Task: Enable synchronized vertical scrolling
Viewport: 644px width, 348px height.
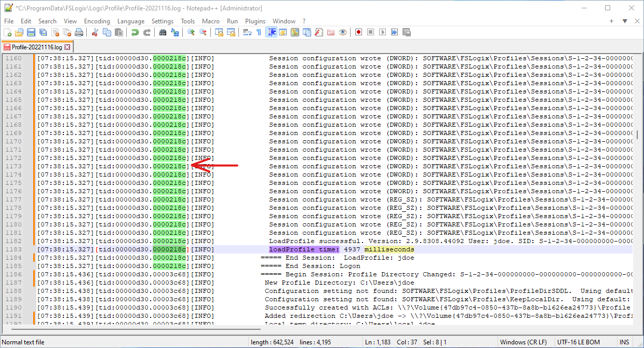Action: (x=220, y=32)
